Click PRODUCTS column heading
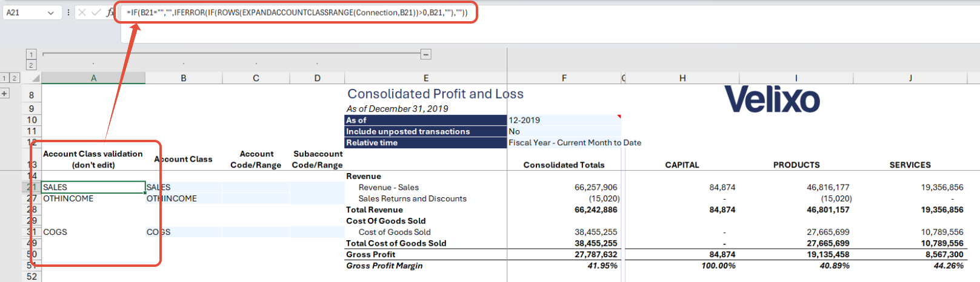Screen dimensions: 980x282 tap(796, 165)
